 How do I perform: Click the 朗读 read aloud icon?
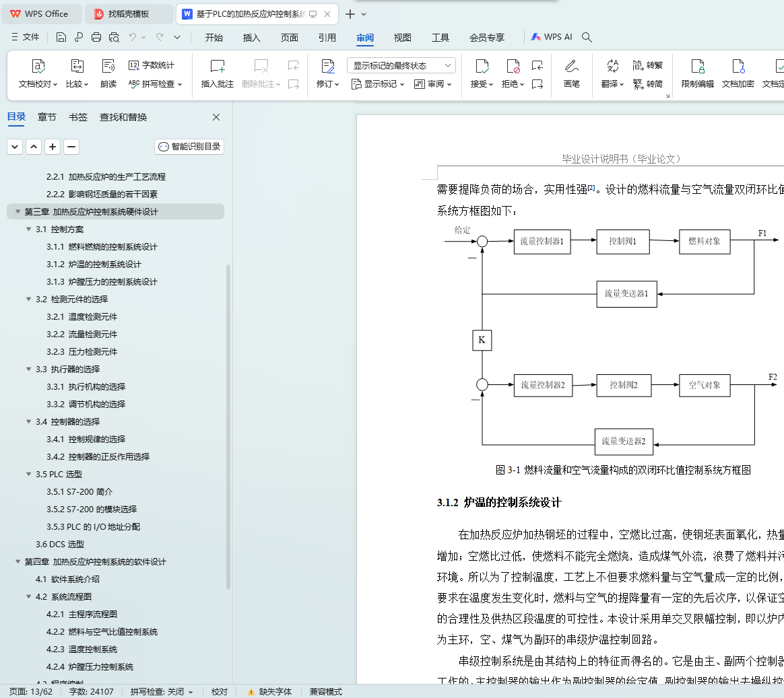pos(108,73)
